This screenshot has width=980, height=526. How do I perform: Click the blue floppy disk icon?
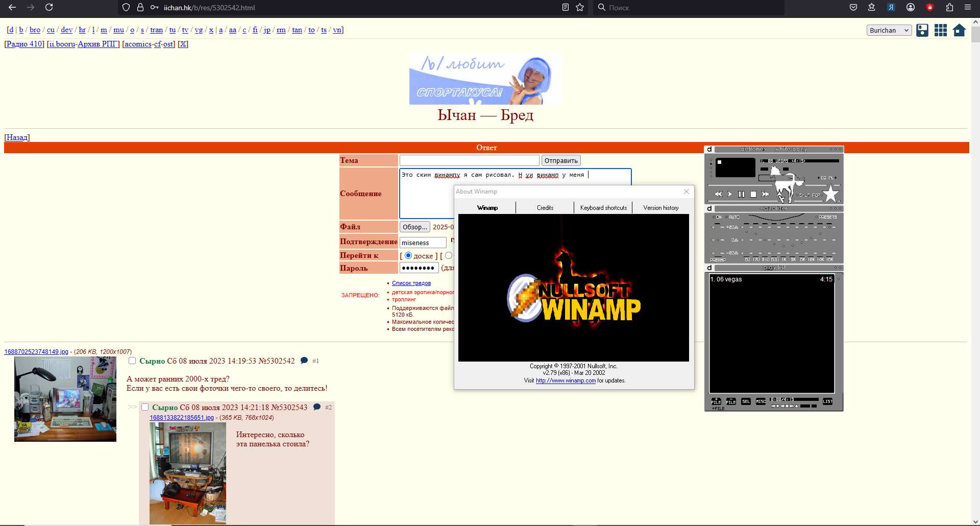click(x=922, y=30)
